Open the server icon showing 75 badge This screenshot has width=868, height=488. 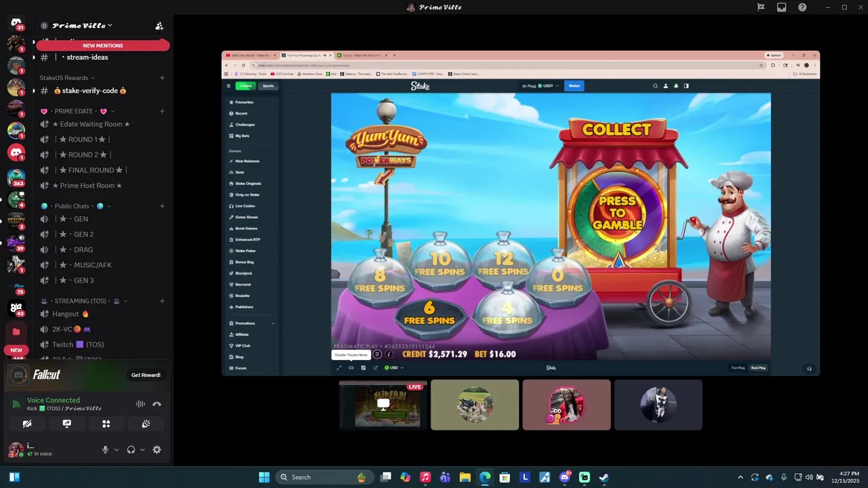tap(16, 286)
